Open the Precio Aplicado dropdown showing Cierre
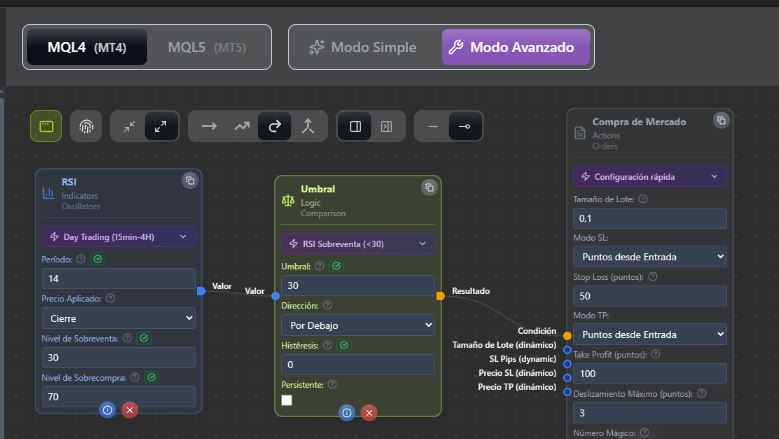The height and width of the screenshot is (439, 779). pyautogui.click(x=118, y=318)
